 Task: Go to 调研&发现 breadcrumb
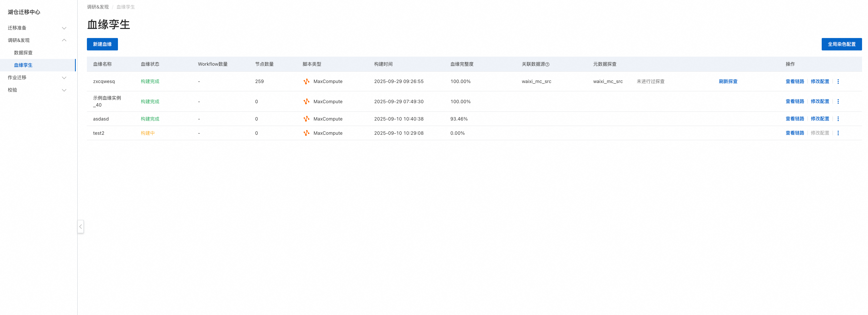pyautogui.click(x=98, y=7)
